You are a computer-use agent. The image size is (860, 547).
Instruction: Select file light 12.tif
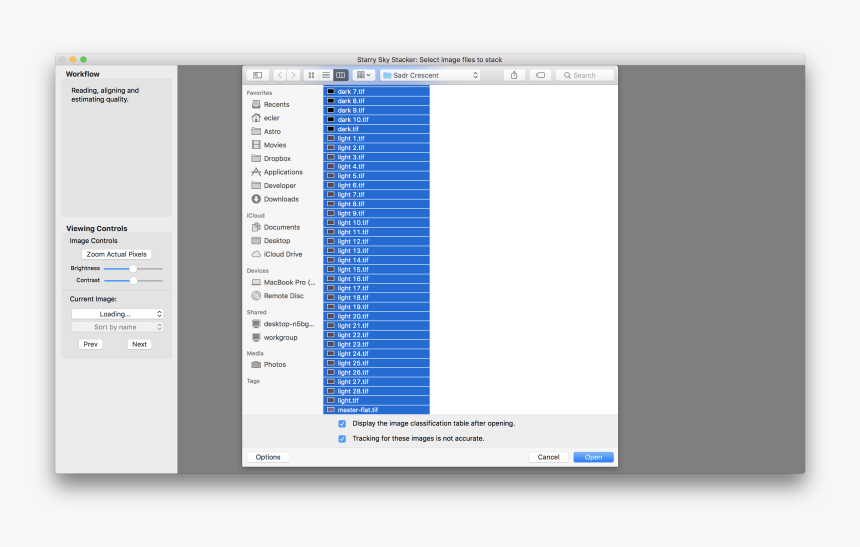(x=376, y=241)
